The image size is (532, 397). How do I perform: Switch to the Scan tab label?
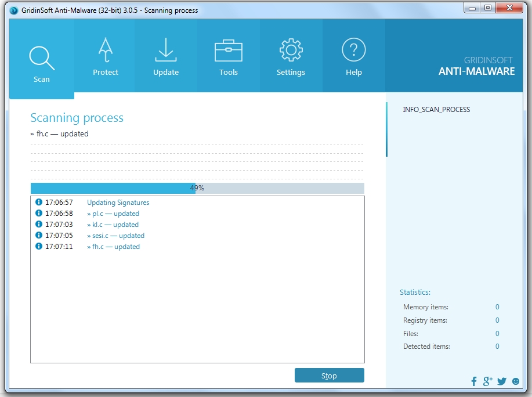(x=42, y=80)
